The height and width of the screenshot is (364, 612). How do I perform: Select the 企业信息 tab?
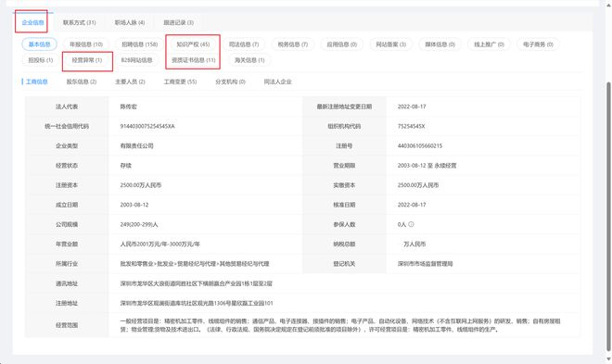point(32,22)
